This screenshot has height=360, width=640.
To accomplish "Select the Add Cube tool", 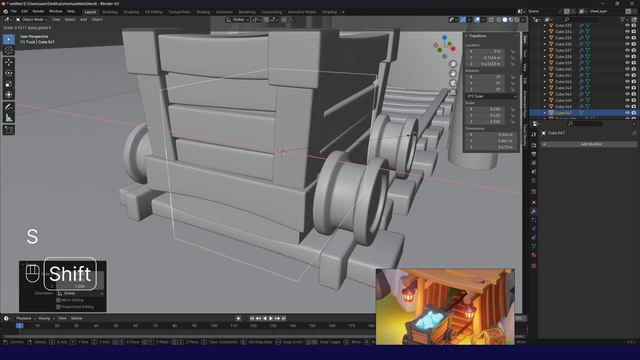I will [9, 130].
